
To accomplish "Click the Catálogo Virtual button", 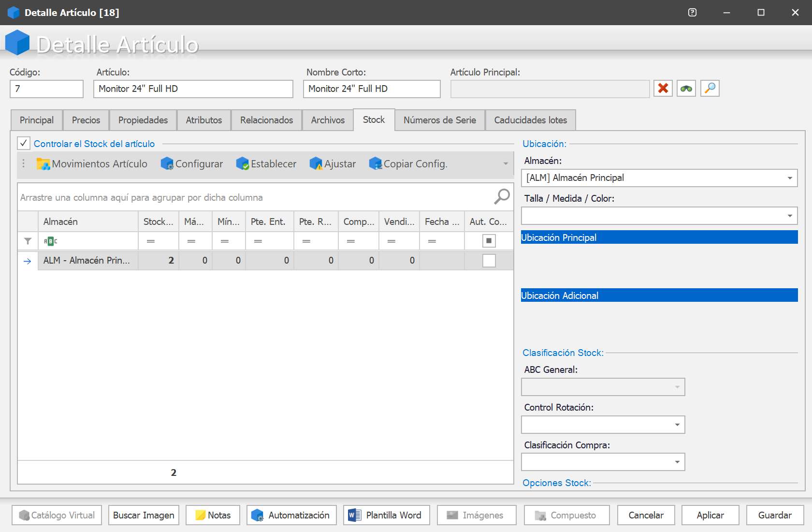I will pos(57,515).
